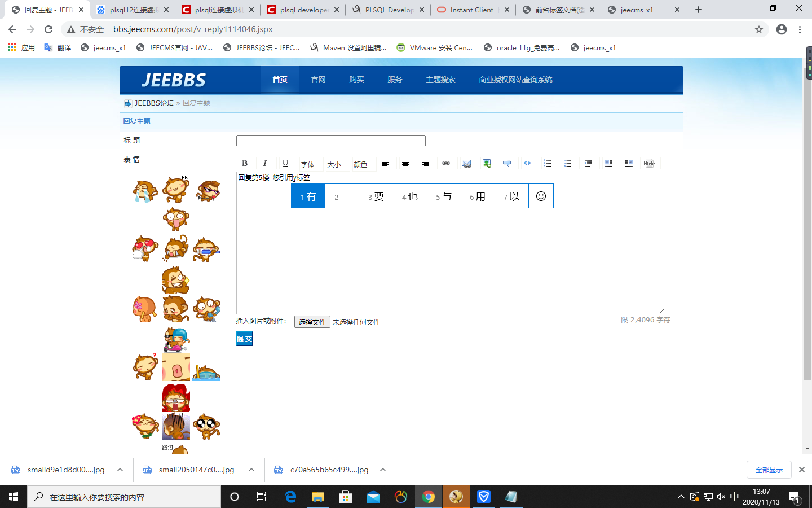This screenshot has width=812, height=508.
Task: Align text left in the editor
Action: tap(385, 163)
